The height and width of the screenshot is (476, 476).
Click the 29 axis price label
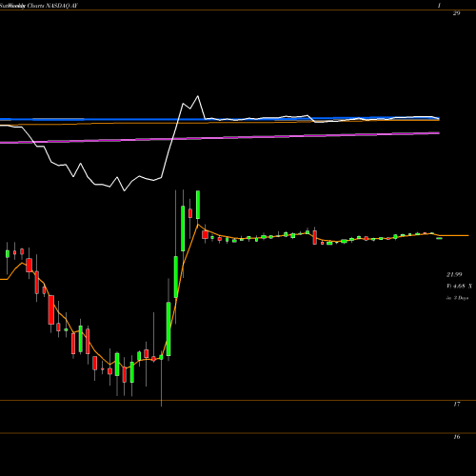point(457,13)
